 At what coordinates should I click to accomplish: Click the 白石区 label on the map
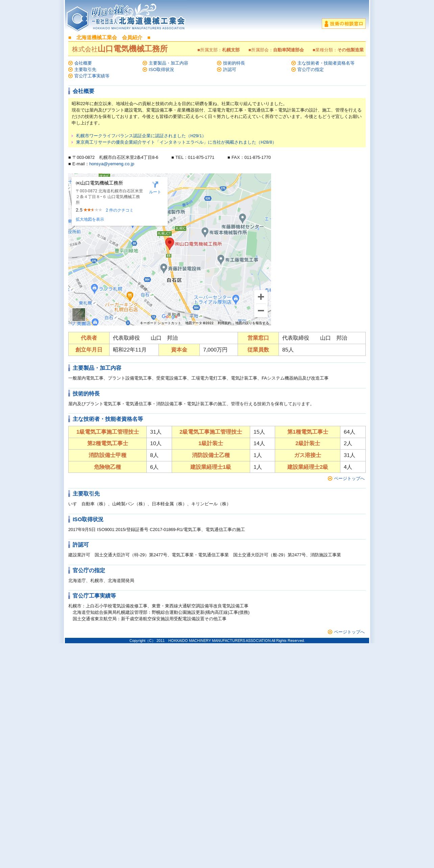coord(174,280)
